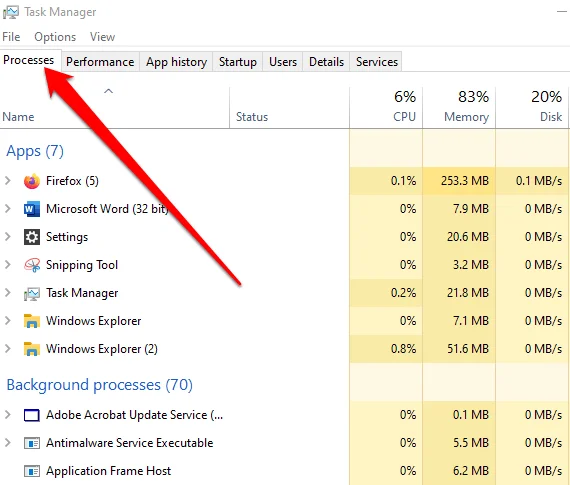The height and width of the screenshot is (485, 570).
Task: Expand the Snipping Tool row
Action: coord(8,265)
